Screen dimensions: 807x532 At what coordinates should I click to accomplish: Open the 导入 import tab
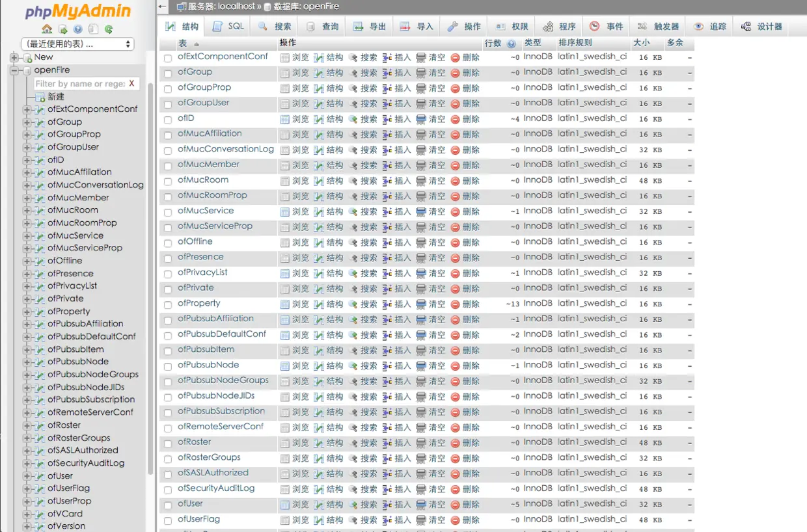tap(417, 27)
